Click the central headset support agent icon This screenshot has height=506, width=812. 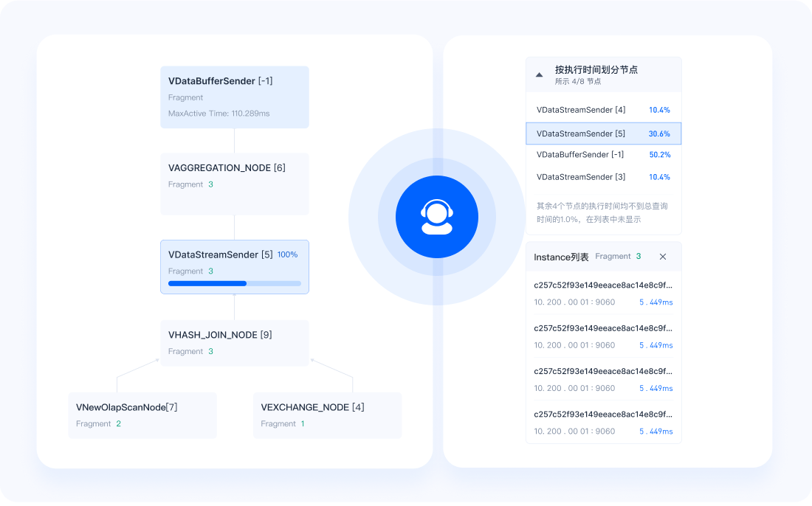(x=436, y=218)
